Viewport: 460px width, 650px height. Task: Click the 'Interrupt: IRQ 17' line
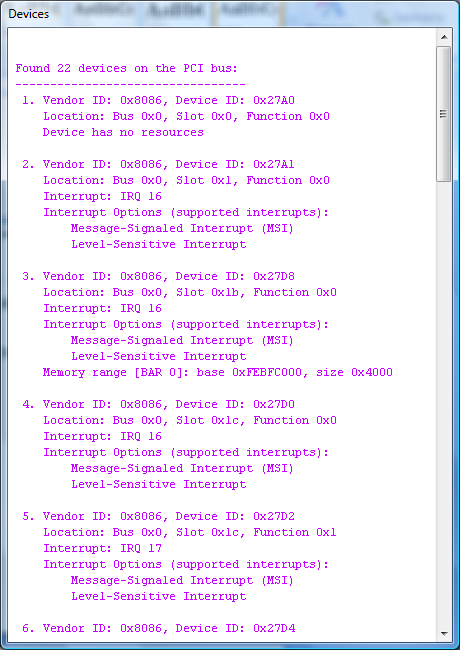tap(102, 548)
